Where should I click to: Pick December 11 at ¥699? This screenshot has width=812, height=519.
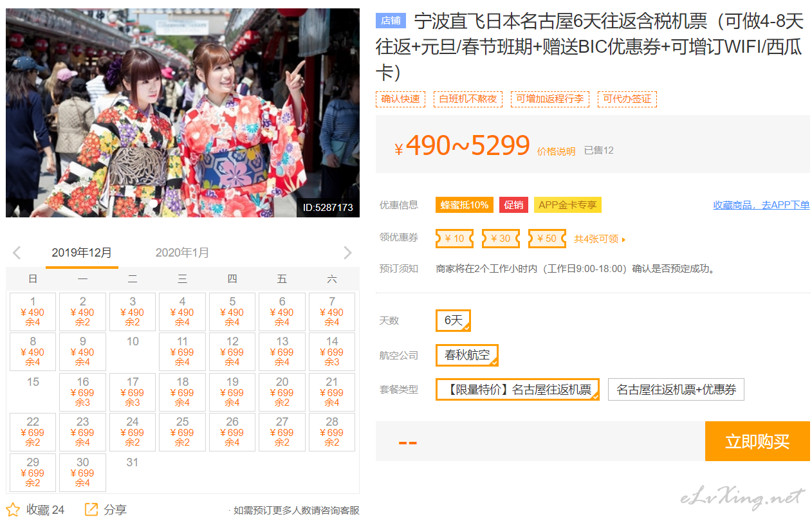tap(182, 352)
